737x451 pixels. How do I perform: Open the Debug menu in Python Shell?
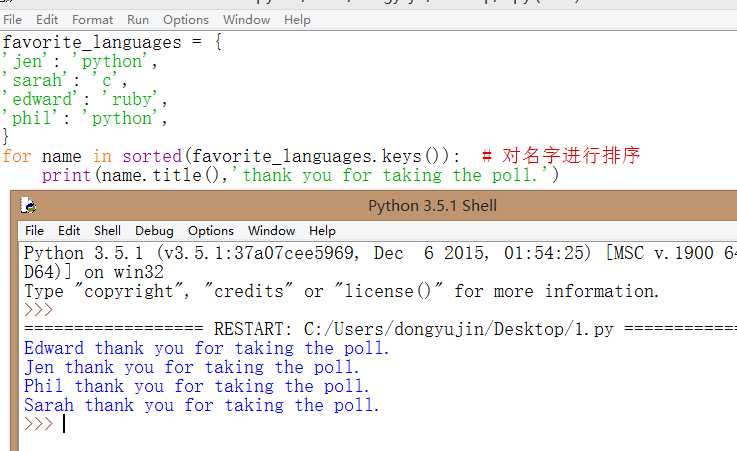(154, 231)
